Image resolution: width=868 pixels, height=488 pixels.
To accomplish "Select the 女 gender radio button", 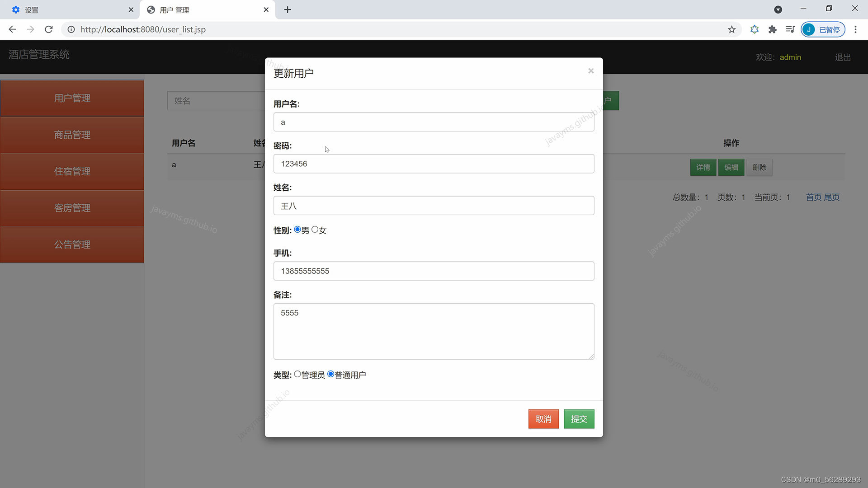I will tap(315, 230).
